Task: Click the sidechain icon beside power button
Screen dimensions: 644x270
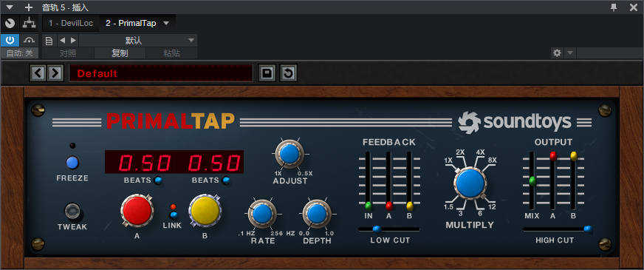Action: point(29,41)
